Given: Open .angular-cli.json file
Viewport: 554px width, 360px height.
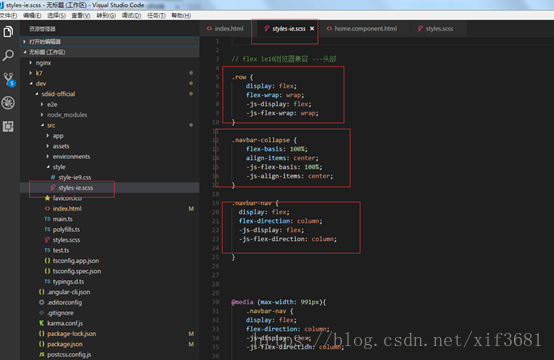Looking at the screenshot, I should tap(110, 292).
